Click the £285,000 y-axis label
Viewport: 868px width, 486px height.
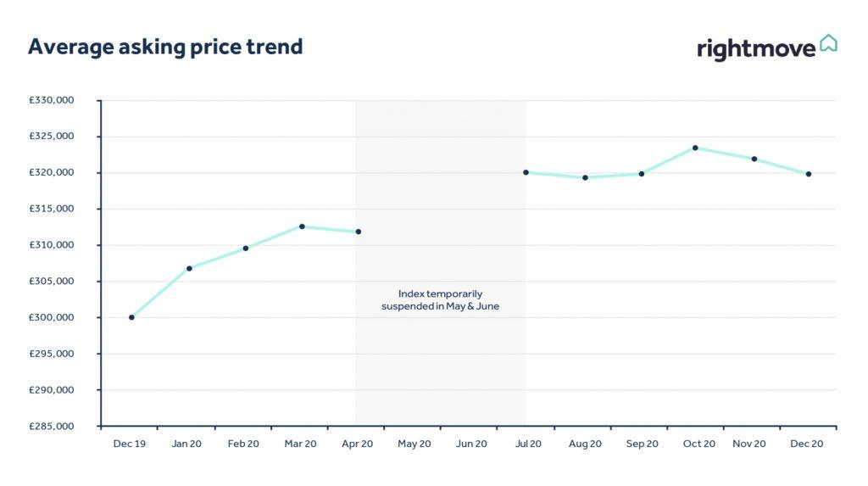(52, 427)
